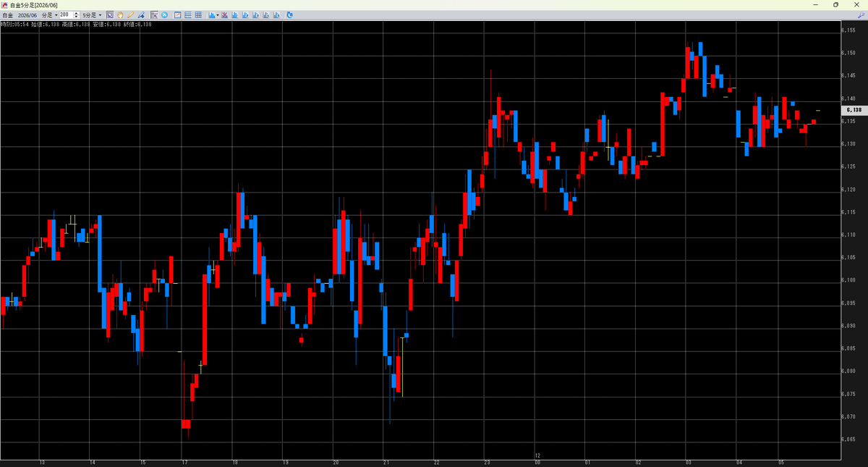Increase bar count with spinner up arrow
This screenshot has width=868, height=467.
[77, 13]
